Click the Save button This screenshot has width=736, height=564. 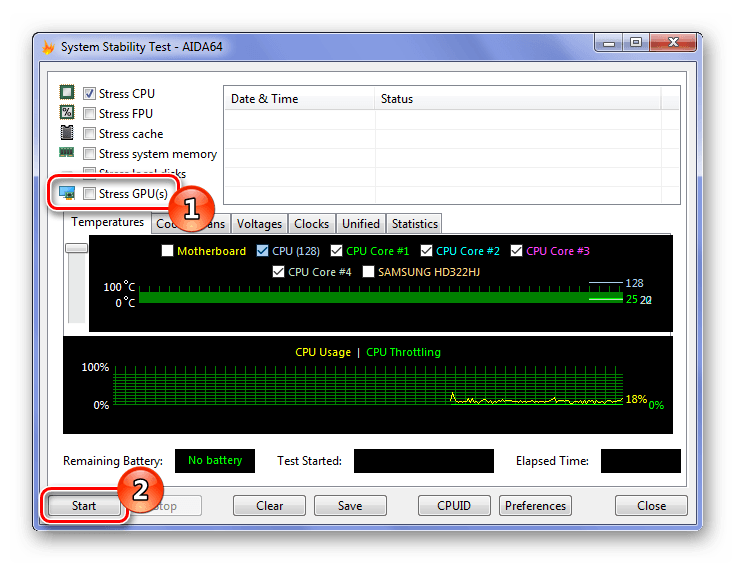[350, 505]
